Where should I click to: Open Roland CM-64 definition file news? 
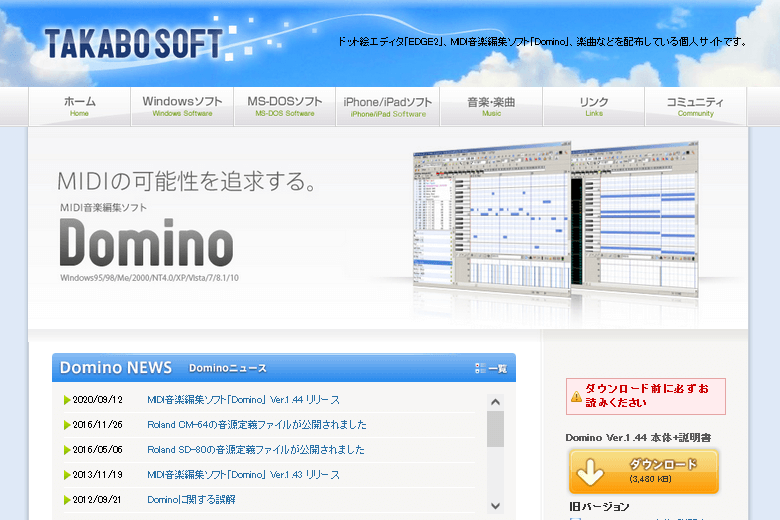(256, 424)
